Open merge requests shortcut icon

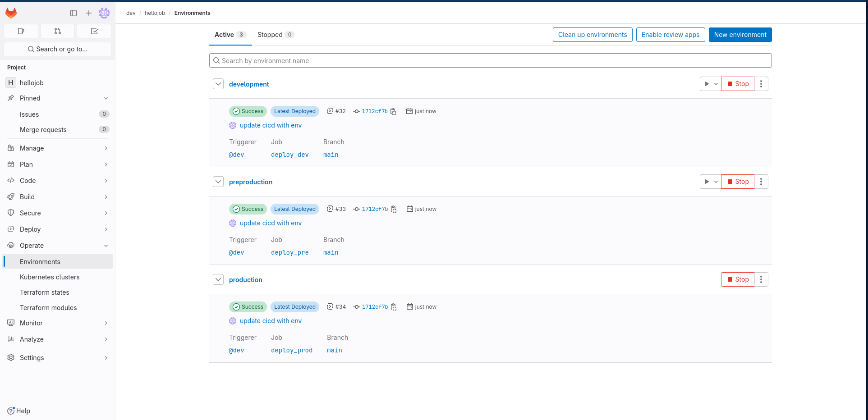click(x=57, y=31)
